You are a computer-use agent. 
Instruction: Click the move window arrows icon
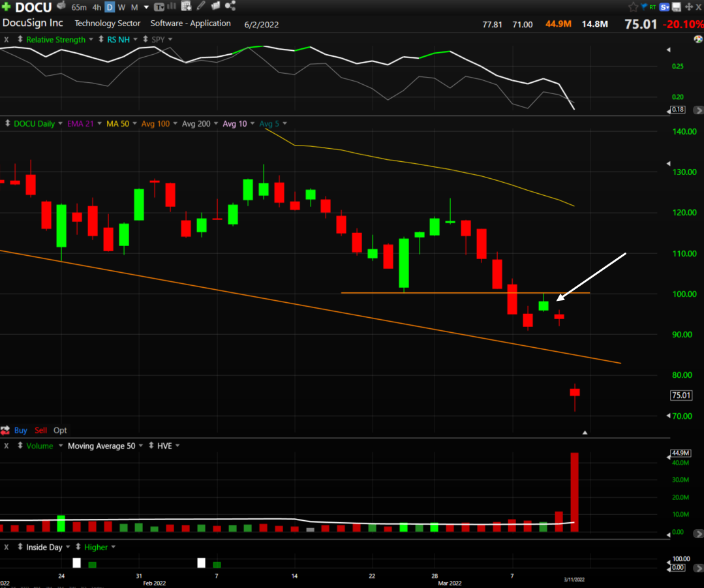click(689, 7)
